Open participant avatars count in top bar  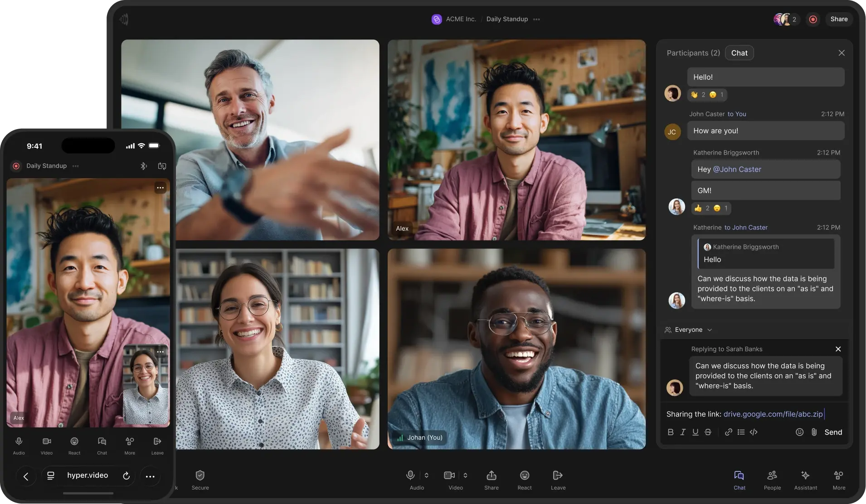(x=786, y=19)
